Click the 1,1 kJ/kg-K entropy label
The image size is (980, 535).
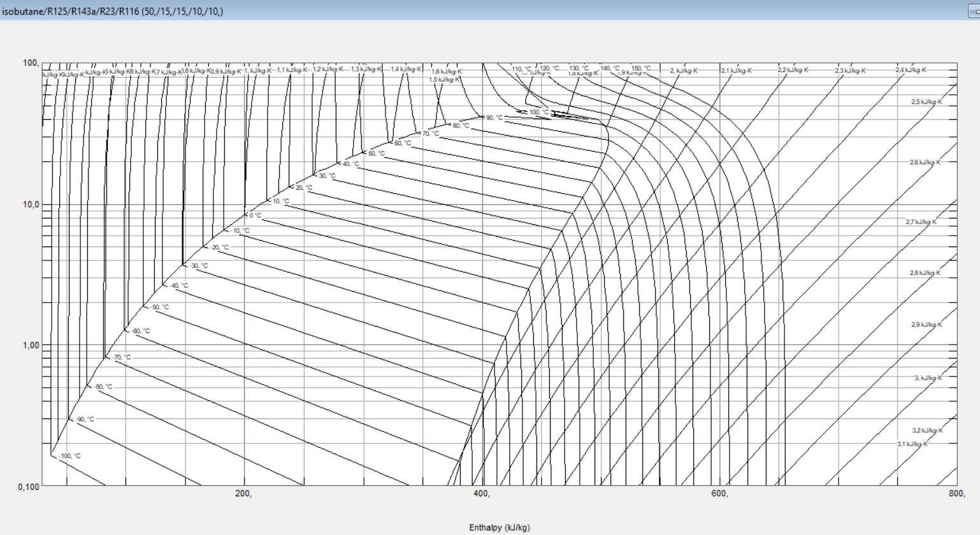292,70
